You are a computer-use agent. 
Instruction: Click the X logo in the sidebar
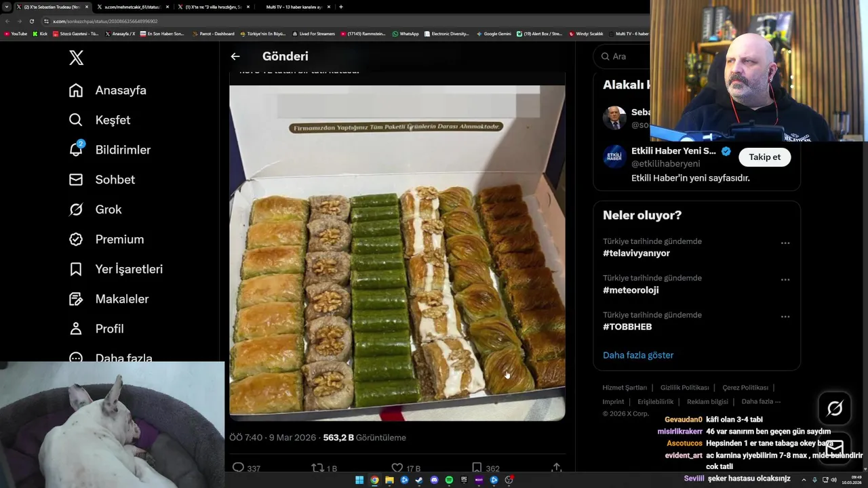(x=76, y=58)
